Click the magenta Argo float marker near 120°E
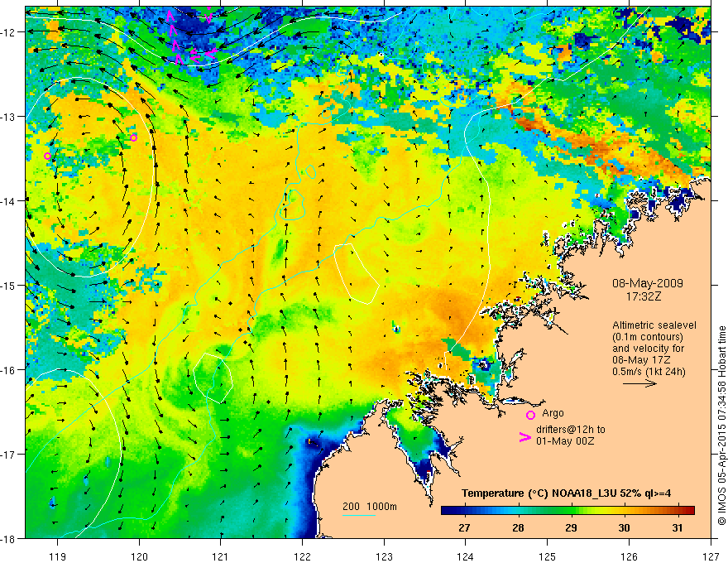 (134, 137)
